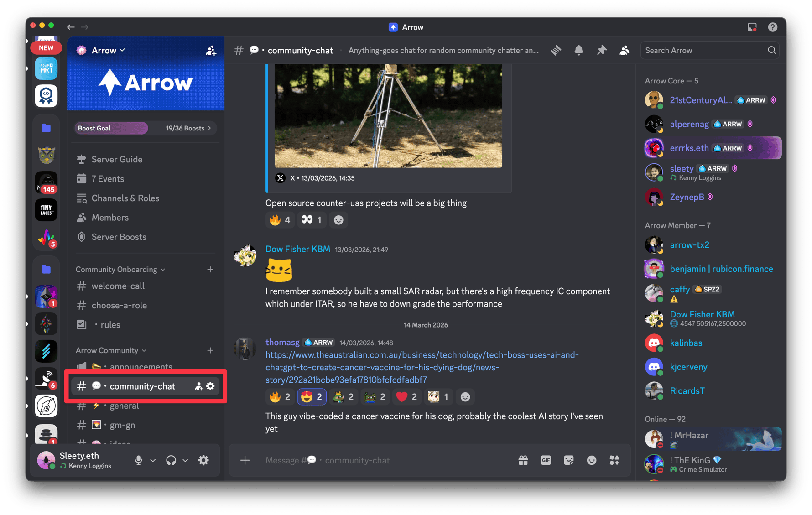Open the rules channel
The width and height of the screenshot is (812, 515).
point(145,325)
